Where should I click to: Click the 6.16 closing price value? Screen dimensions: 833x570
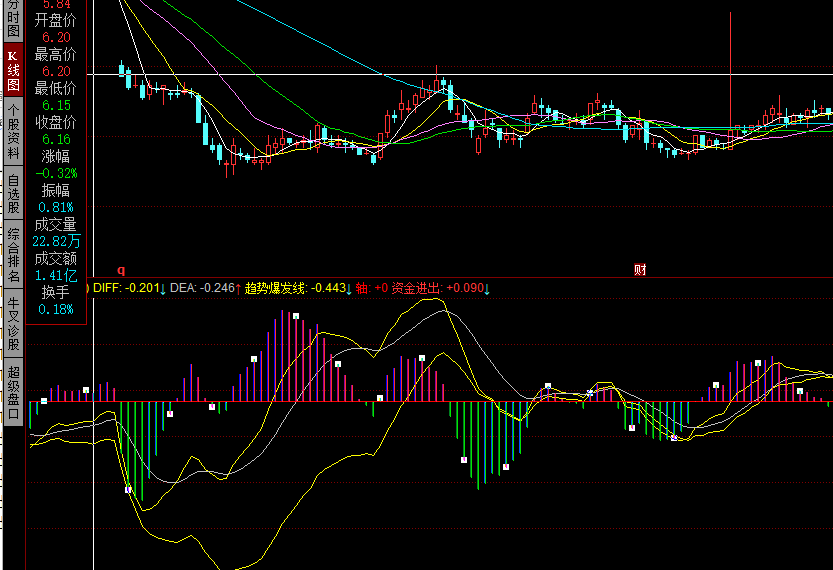pyautogui.click(x=56, y=139)
